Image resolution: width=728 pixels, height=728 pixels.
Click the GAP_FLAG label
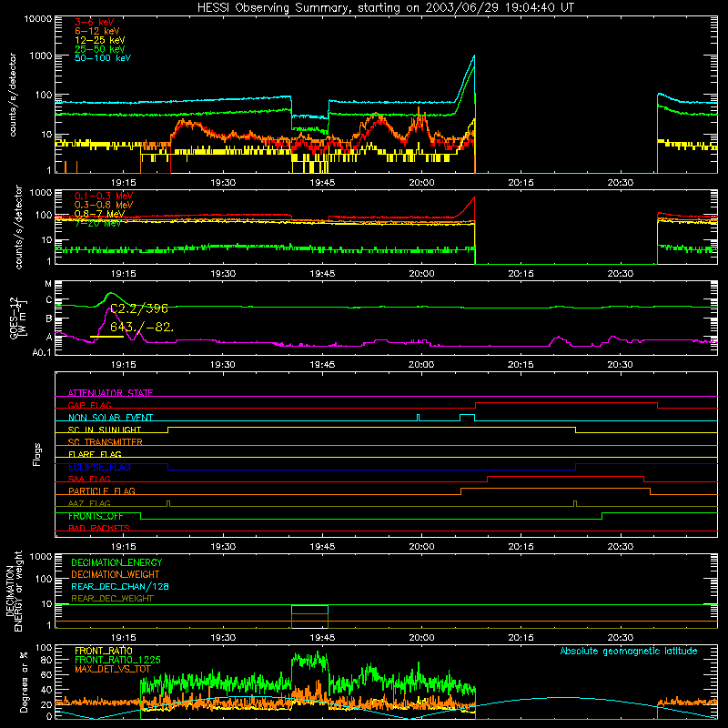point(89,405)
